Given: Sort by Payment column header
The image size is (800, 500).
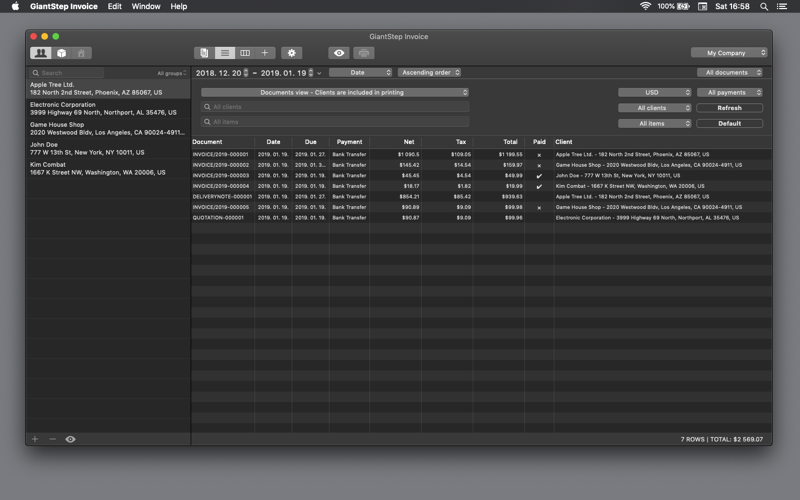Looking at the screenshot, I should 349,142.
